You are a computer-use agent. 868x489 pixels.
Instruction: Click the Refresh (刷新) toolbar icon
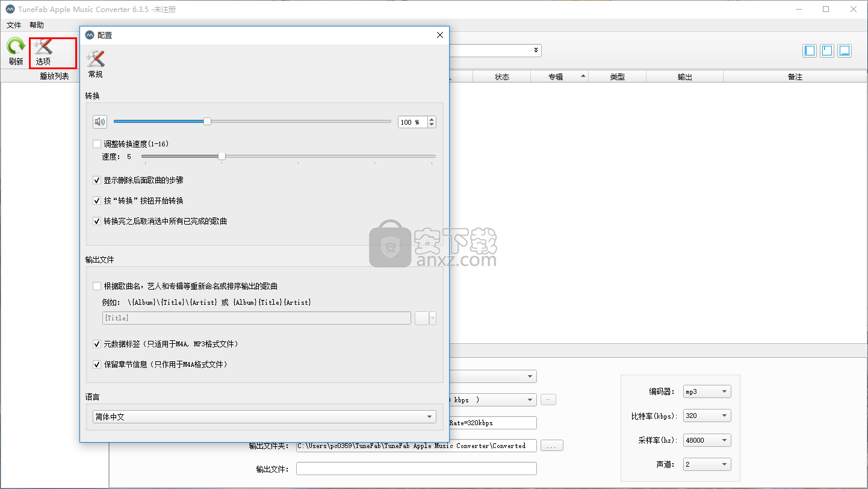point(16,52)
